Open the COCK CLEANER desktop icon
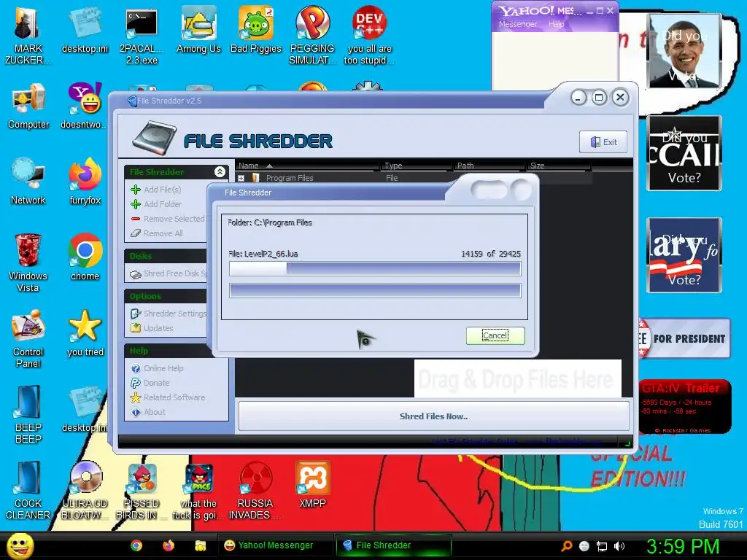The height and width of the screenshot is (560, 747). click(28, 490)
